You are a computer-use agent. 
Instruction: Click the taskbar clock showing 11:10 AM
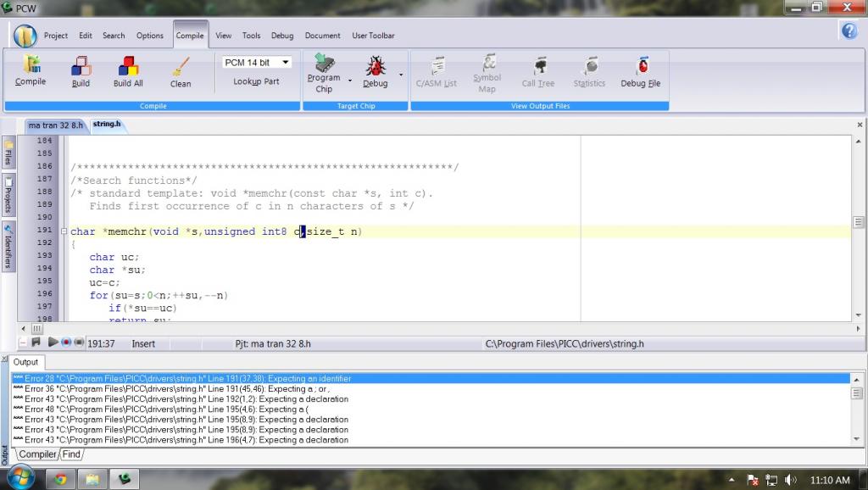point(830,480)
